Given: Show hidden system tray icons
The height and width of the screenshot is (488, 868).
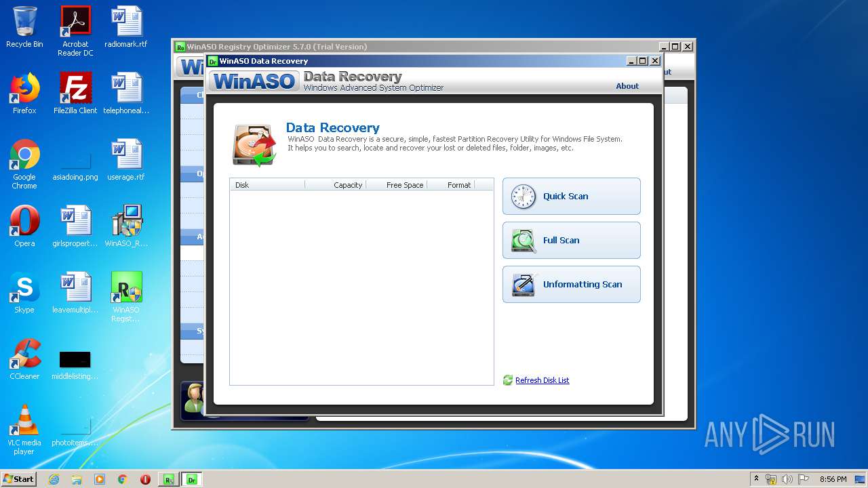Looking at the screenshot, I should (x=757, y=479).
